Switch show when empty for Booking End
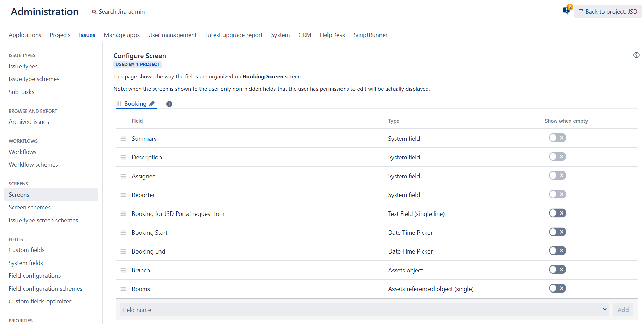644x324 pixels. pyautogui.click(x=557, y=251)
